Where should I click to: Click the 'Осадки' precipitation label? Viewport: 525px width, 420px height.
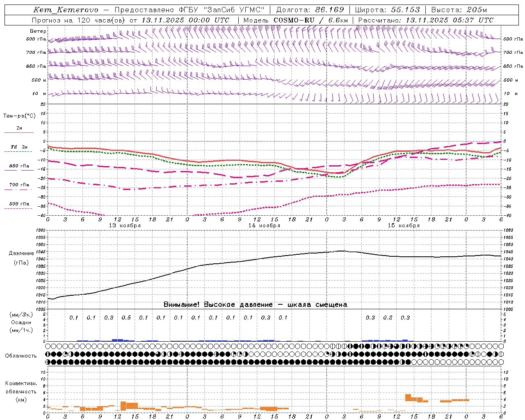[21, 322]
